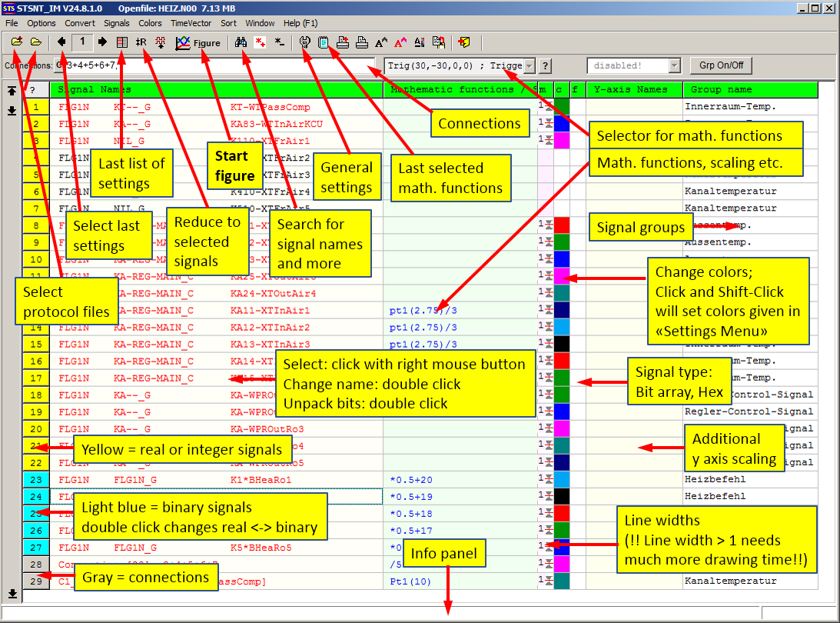Open the TimeVector menu
This screenshot has height=623, width=840.
click(190, 23)
